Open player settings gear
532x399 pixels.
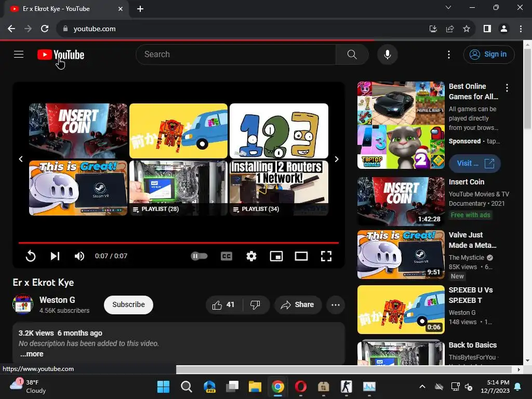coord(251,256)
